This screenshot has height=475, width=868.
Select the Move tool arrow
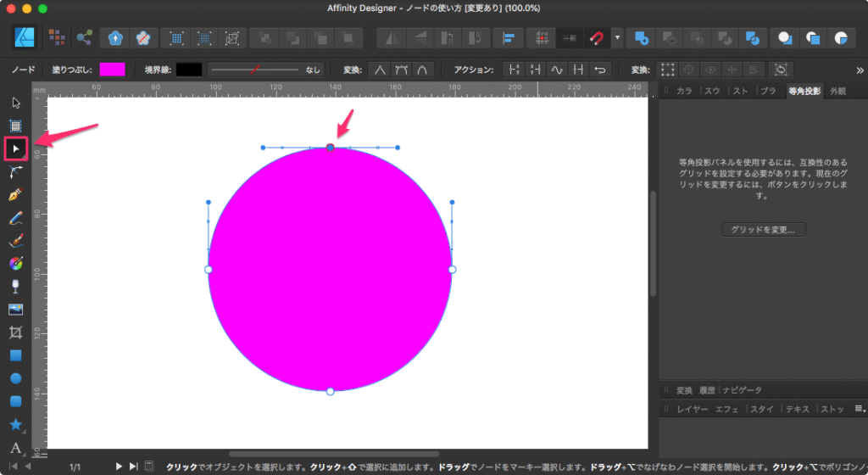[x=15, y=103]
